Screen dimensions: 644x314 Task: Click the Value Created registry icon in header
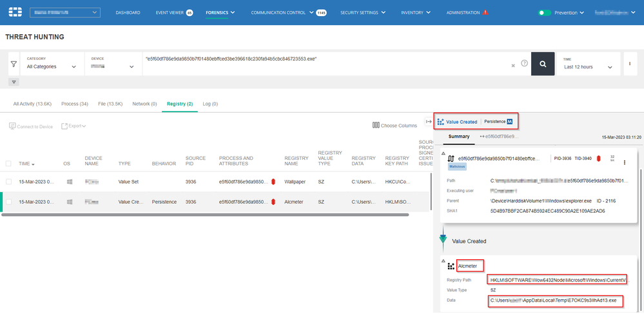pyautogui.click(x=441, y=122)
